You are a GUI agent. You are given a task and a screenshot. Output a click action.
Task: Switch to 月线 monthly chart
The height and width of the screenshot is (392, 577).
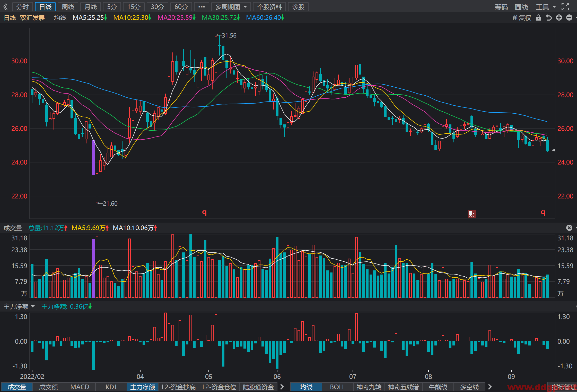[x=91, y=7]
